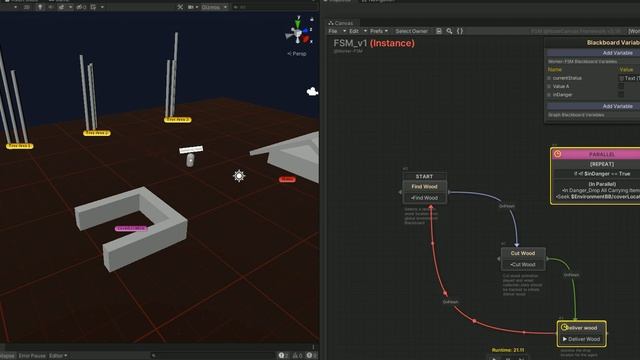The height and width of the screenshot is (360, 640).
Task: Select the Value A blackboard variable
Action: (x=561, y=87)
